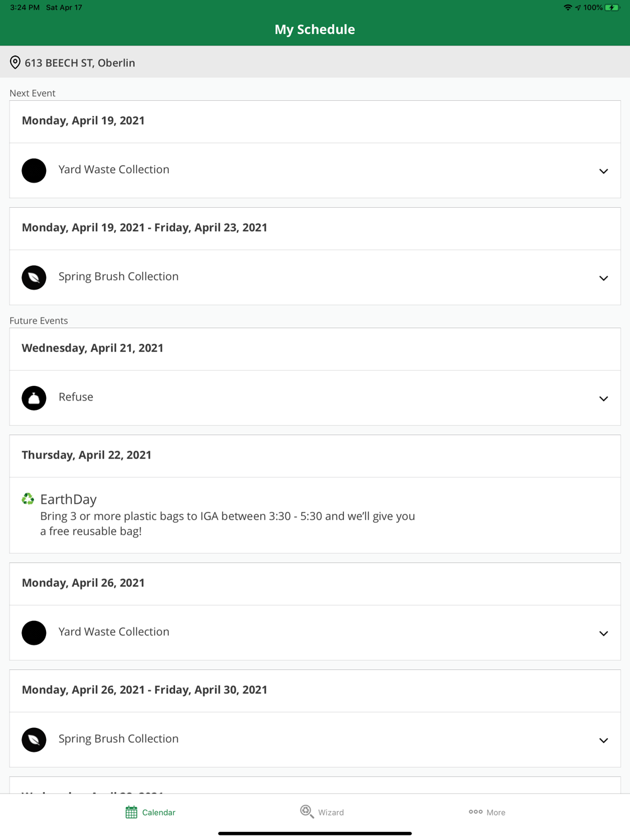Change address 613 BEECH ST, Oberlin
The width and height of the screenshot is (630, 840).
(315, 62)
